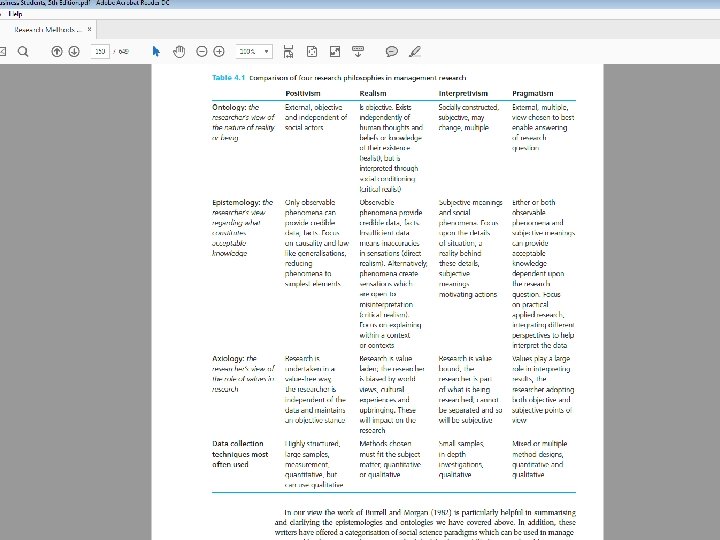
Task: Click 'Highly structured' in Positivism column
Action: [x=312, y=444]
